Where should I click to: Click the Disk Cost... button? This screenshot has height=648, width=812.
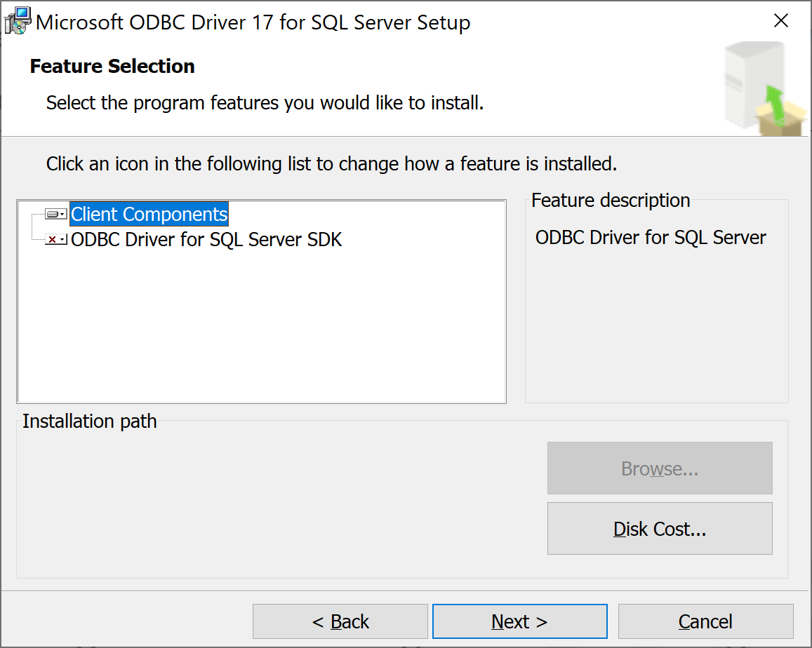(660, 529)
